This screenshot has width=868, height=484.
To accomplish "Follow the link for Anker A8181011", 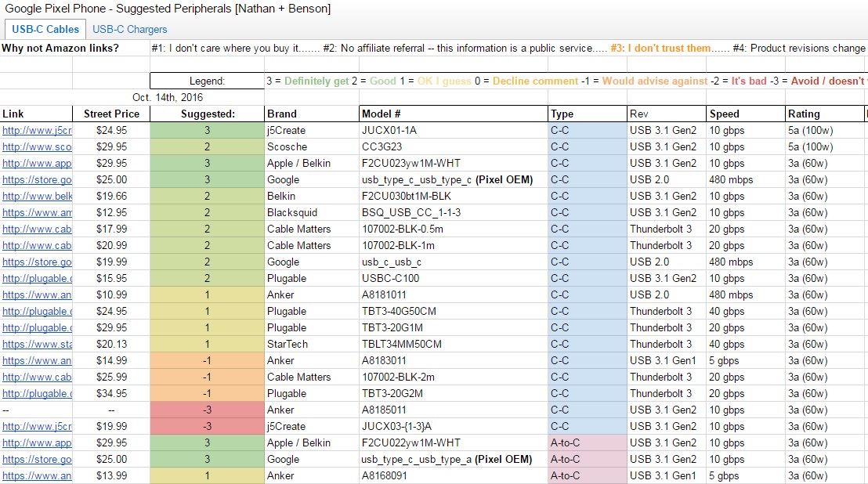I will pos(37,294).
